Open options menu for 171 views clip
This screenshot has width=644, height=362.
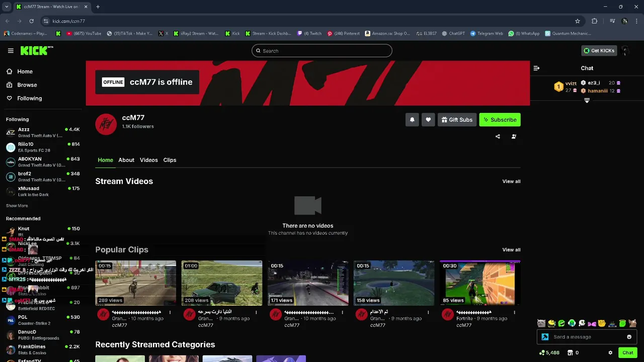tap(342, 312)
